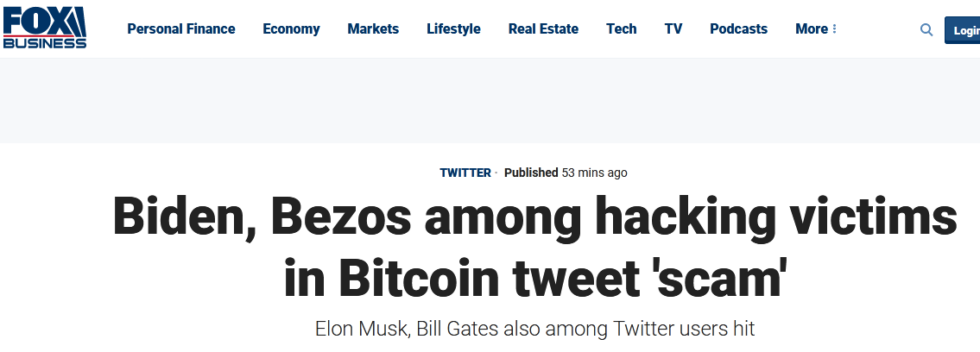Open the Lifestyle section

click(453, 29)
